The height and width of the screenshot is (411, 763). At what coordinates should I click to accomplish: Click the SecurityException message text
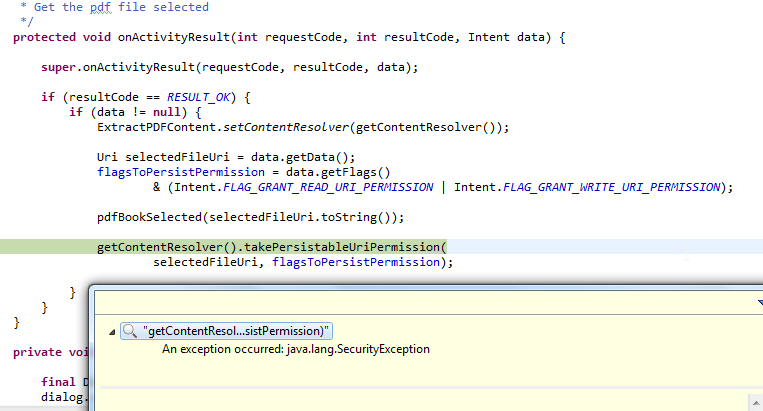point(296,349)
